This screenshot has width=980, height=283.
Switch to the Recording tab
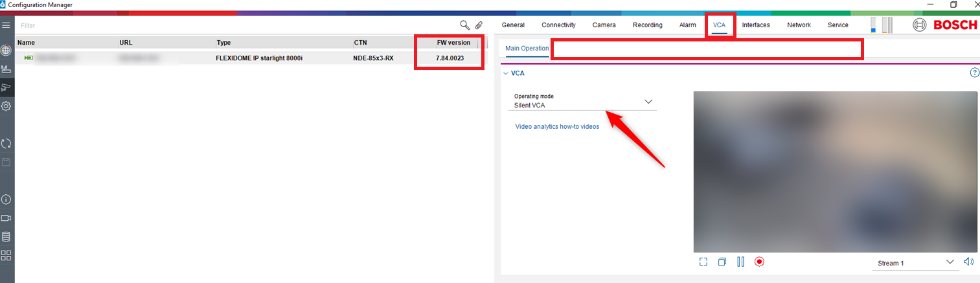(647, 25)
